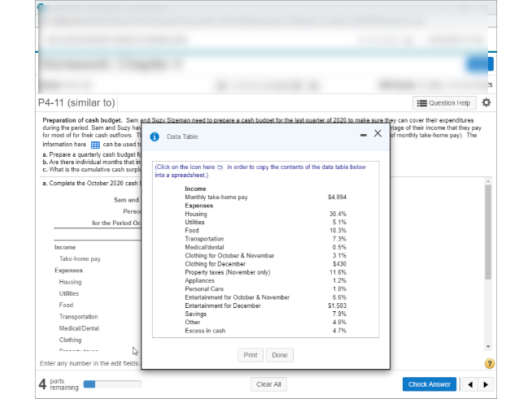Image resolution: width=532 pixels, height=399 pixels.
Task: Select the Housing percentage 30.4%
Action: tap(338, 214)
